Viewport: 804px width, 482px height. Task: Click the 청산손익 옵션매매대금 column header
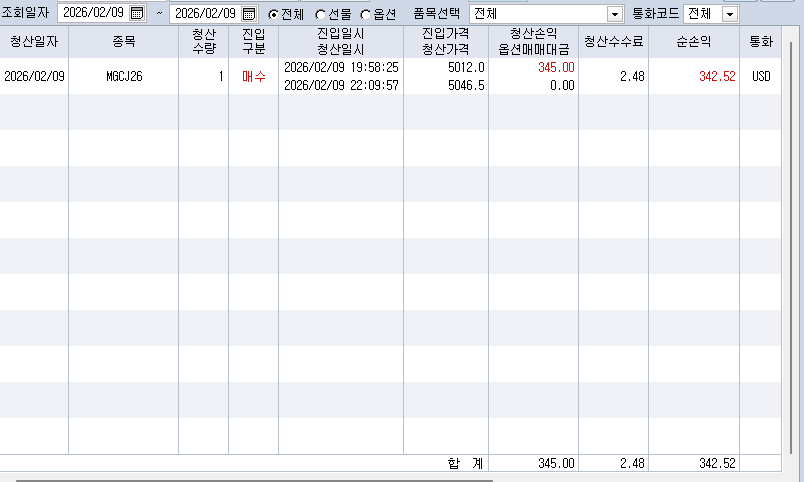click(533, 42)
